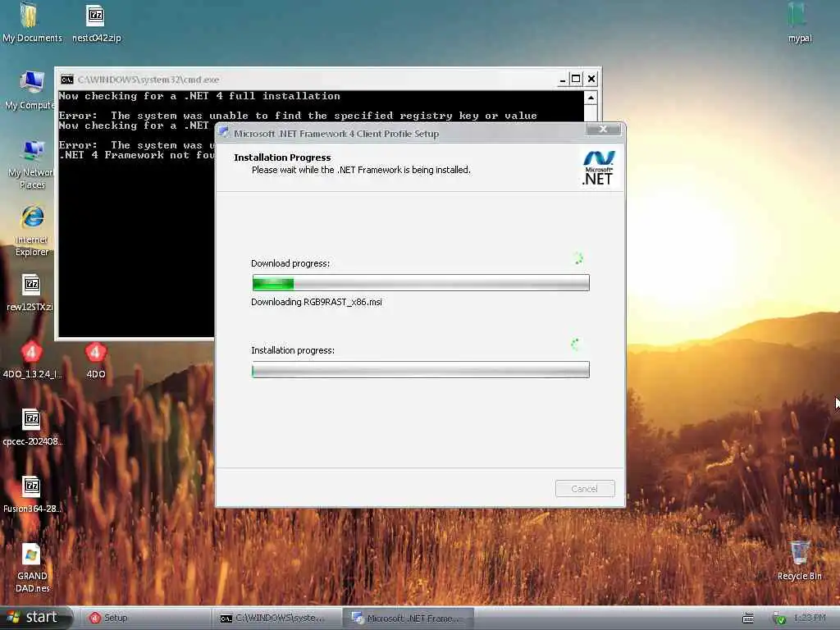Image resolution: width=840 pixels, height=630 pixels.
Task: Click the 'Now checking for a .NET 4 full installation' line
Action: [199, 96]
